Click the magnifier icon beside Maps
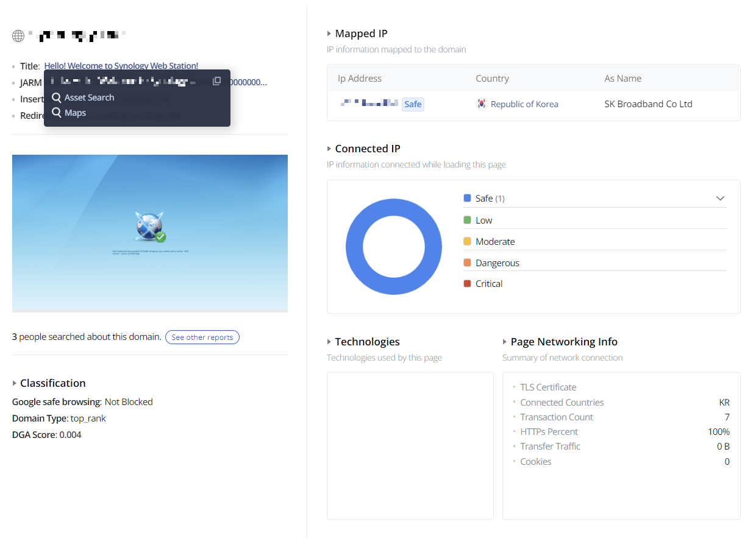Viewport: 756px width, 547px height. (x=57, y=113)
